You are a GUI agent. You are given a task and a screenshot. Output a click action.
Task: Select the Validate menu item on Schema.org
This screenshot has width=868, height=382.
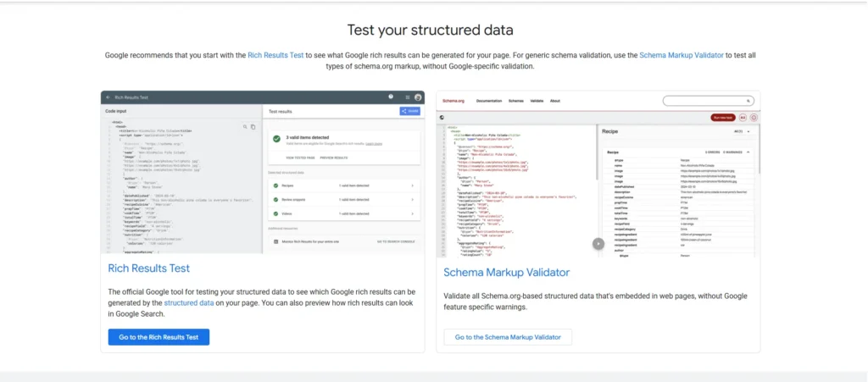536,101
